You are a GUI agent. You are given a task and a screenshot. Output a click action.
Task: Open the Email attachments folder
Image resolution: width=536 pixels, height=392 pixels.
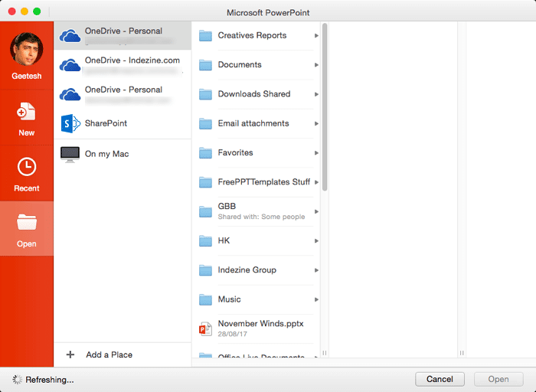tap(253, 123)
